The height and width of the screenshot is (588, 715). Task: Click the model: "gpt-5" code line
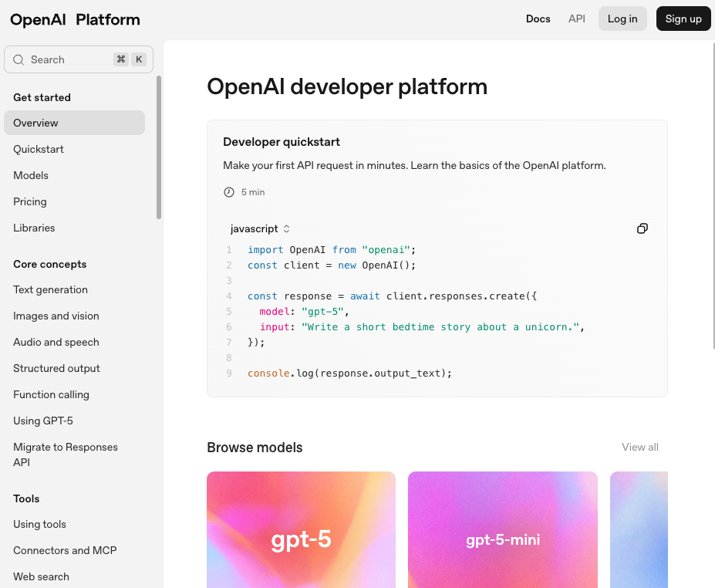coord(304,312)
